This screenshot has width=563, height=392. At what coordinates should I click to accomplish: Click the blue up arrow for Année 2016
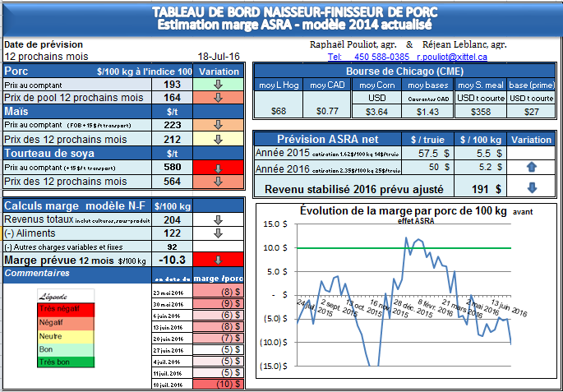point(528,166)
